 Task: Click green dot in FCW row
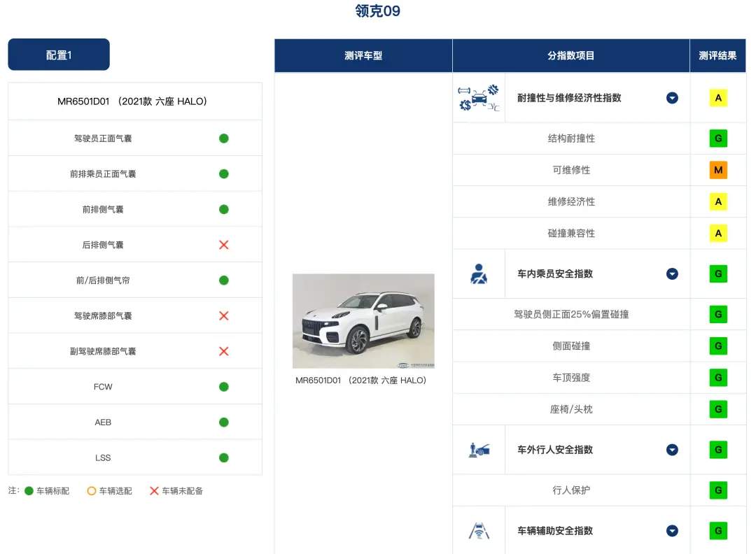point(224,387)
